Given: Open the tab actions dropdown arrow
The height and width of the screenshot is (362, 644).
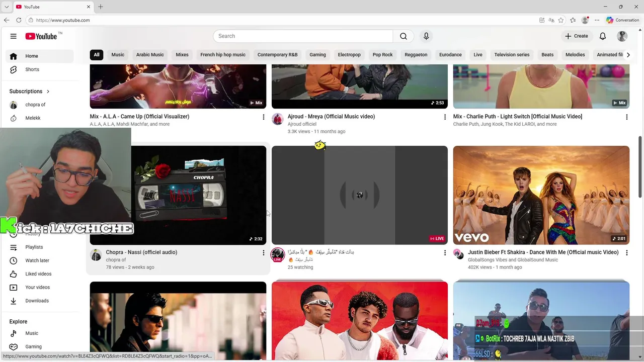Looking at the screenshot, I should click(x=7, y=7).
